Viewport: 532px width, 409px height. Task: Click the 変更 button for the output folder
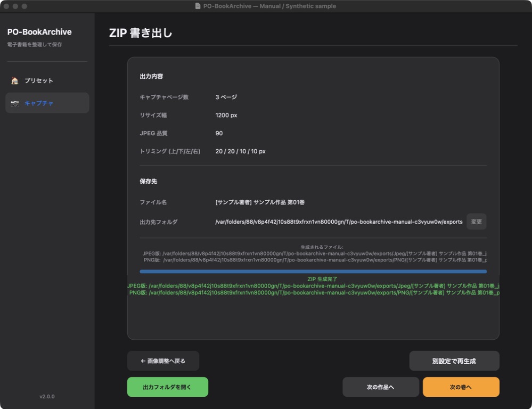(477, 222)
